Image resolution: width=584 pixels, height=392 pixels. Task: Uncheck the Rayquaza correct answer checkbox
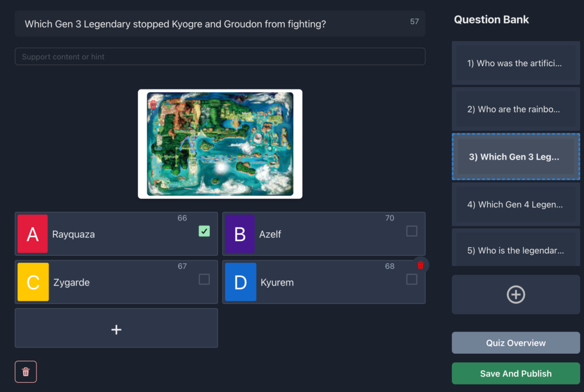click(x=204, y=231)
